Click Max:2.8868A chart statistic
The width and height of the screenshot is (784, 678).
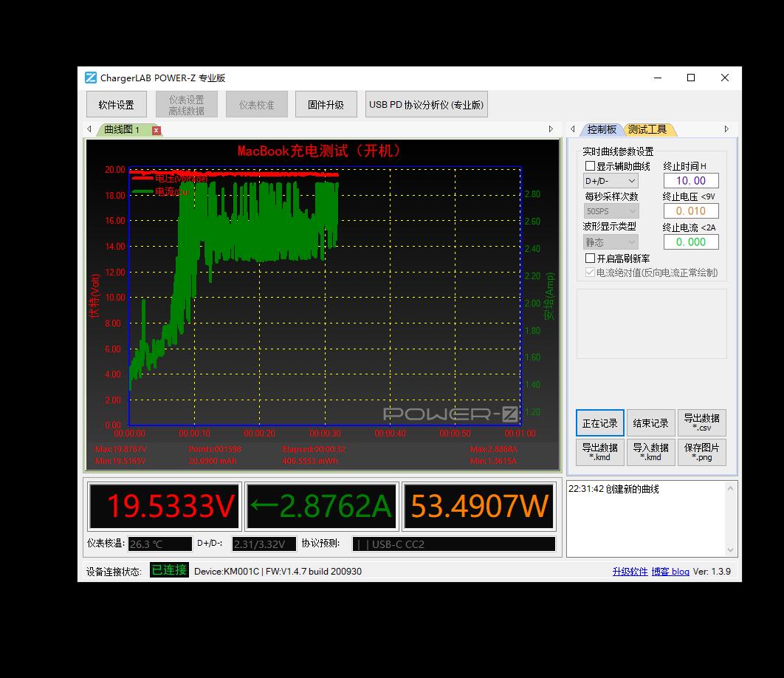tap(493, 449)
